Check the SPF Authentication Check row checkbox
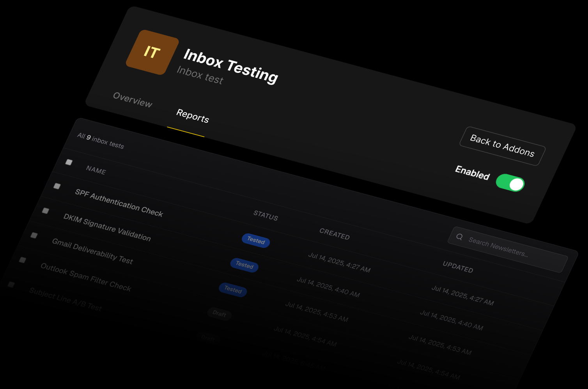 (x=57, y=186)
